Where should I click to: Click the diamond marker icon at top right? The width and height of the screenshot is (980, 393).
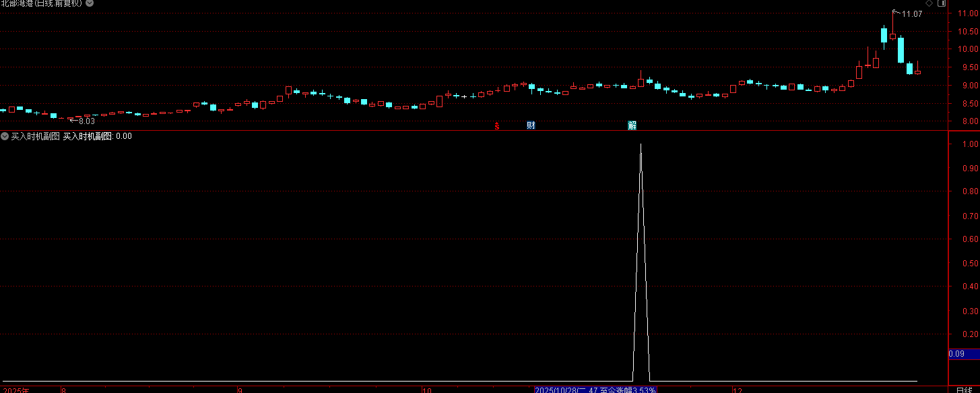[929, 3]
